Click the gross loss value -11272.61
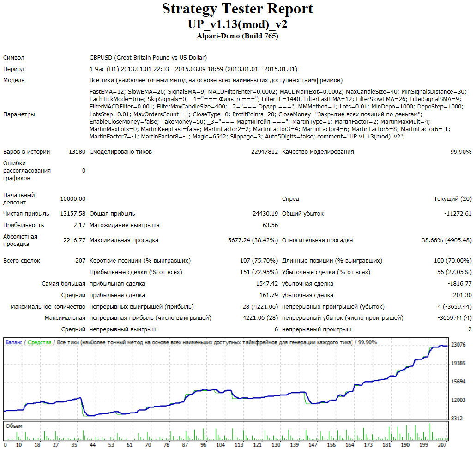 coord(458,214)
